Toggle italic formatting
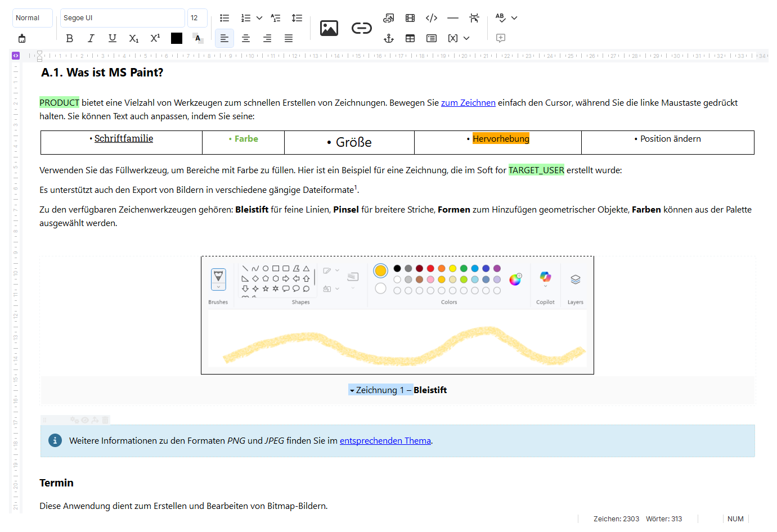The height and width of the screenshot is (532, 777). click(91, 38)
